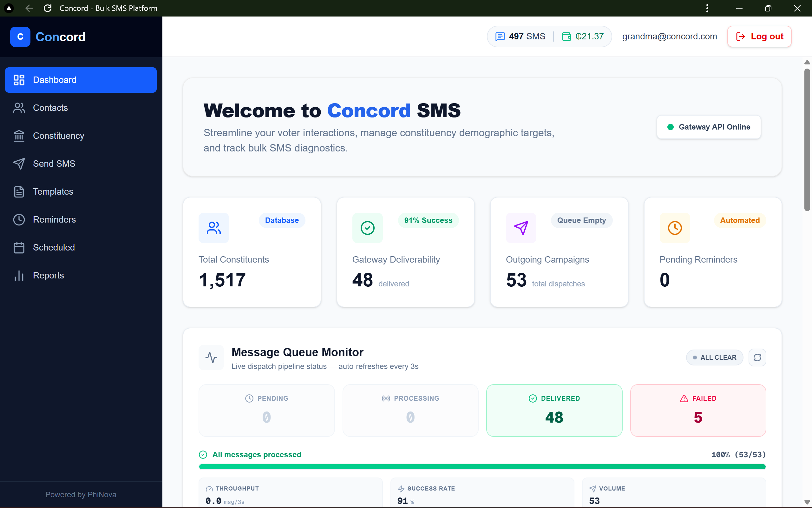The height and width of the screenshot is (508, 812).
Task: Click the Message Queue Monitor pulse icon
Action: click(x=211, y=358)
